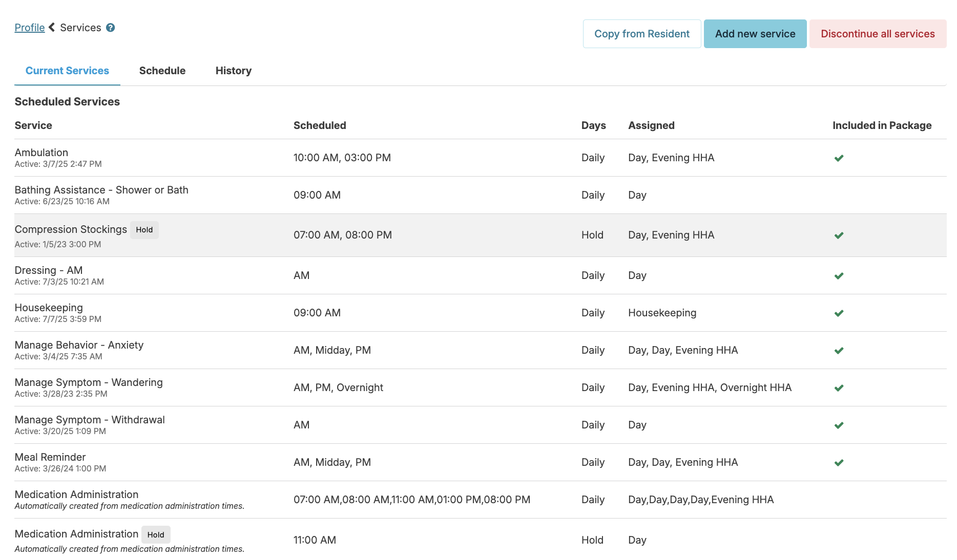Select the Current Services tab
Image resolution: width=957 pixels, height=560 pixels.
(67, 71)
